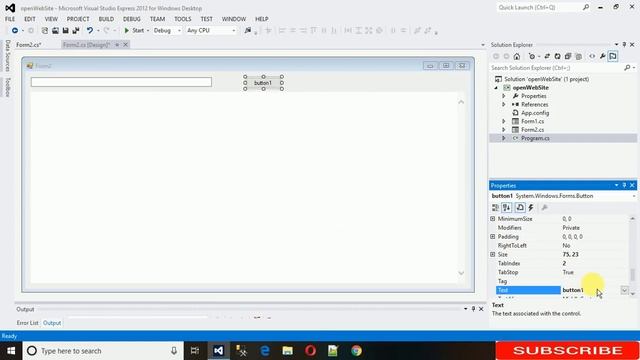This screenshot has height=360, width=640.
Task: Click the Undo arrow in the toolbar
Action: point(89,31)
